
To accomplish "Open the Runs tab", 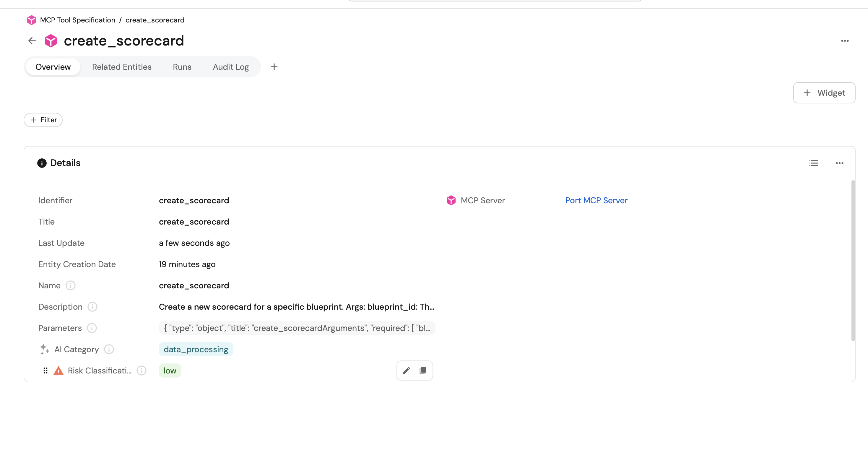I will pyautogui.click(x=182, y=67).
